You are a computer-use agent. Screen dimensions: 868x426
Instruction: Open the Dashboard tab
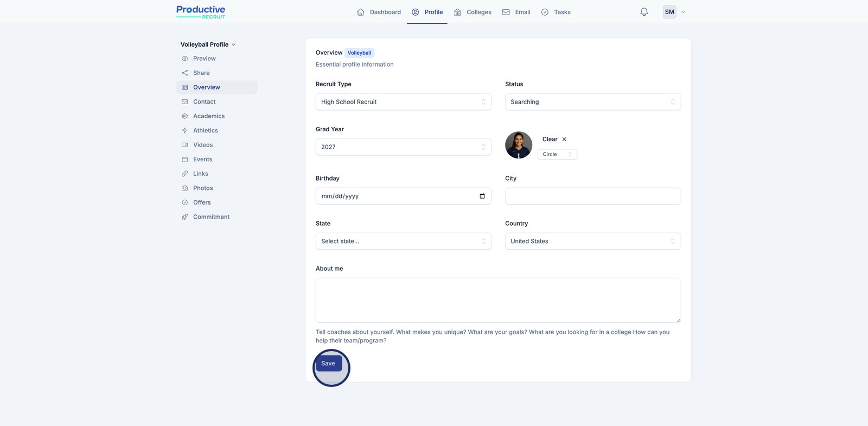(379, 12)
